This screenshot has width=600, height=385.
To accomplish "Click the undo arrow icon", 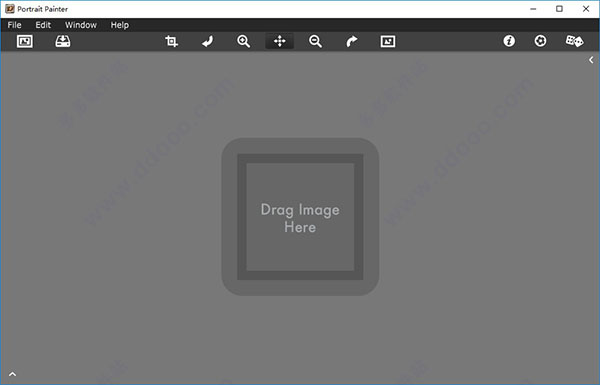I will click(208, 41).
